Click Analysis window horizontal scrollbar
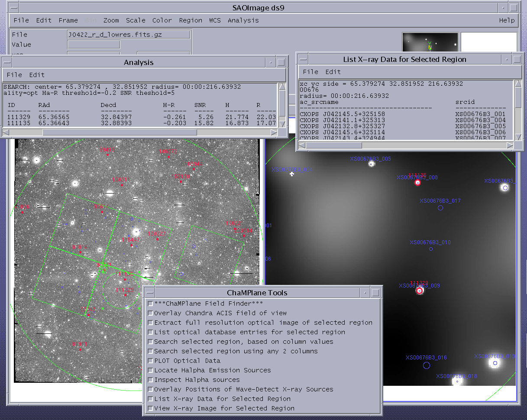 (x=140, y=132)
